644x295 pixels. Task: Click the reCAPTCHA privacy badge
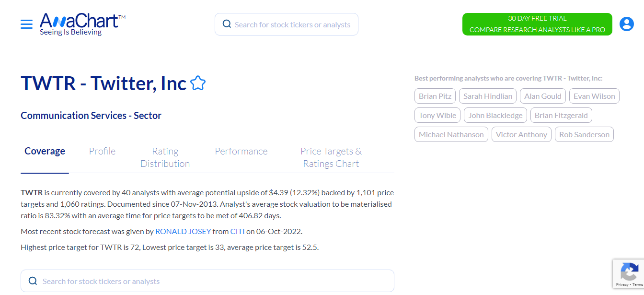tap(629, 274)
